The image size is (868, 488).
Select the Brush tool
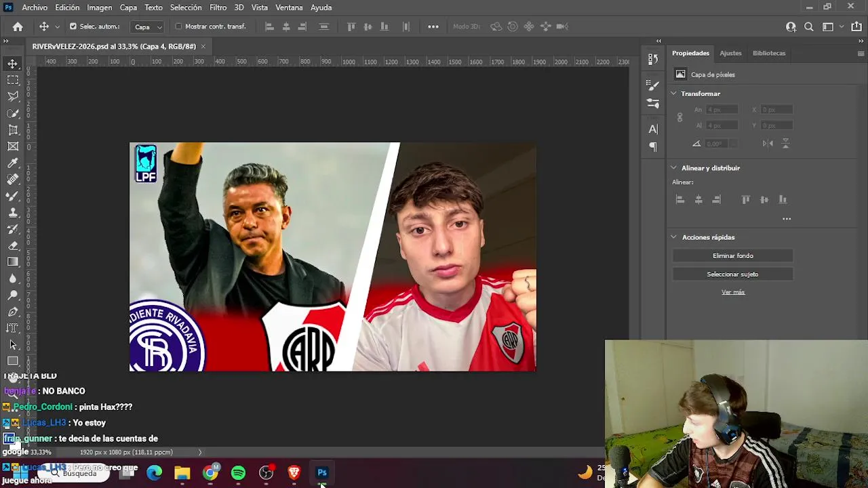pos(13,196)
